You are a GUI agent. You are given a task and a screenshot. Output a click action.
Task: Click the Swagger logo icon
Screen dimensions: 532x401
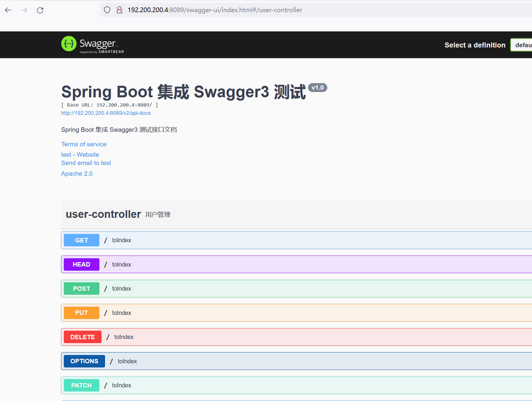[69, 44]
